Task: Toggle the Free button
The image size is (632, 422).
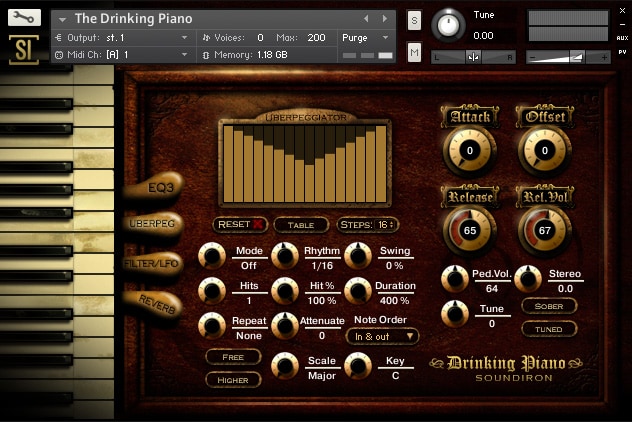Action: [x=233, y=357]
